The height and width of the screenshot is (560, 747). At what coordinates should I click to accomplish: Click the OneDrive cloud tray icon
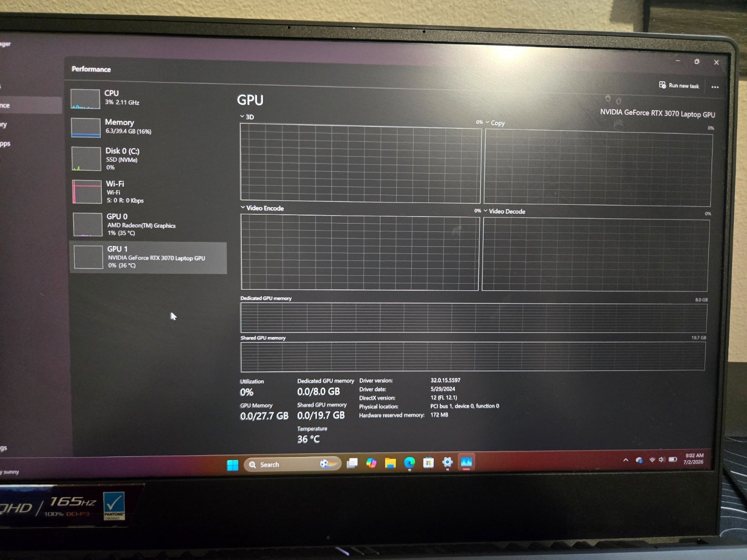639,460
